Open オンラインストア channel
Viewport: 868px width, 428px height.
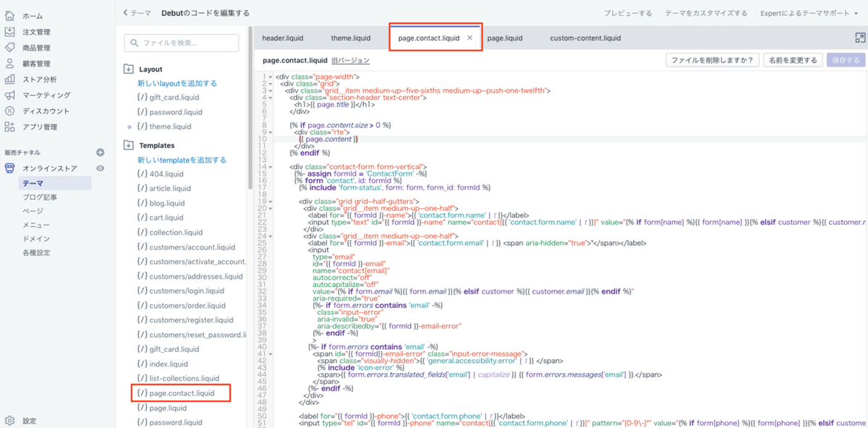(x=49, y=168)
